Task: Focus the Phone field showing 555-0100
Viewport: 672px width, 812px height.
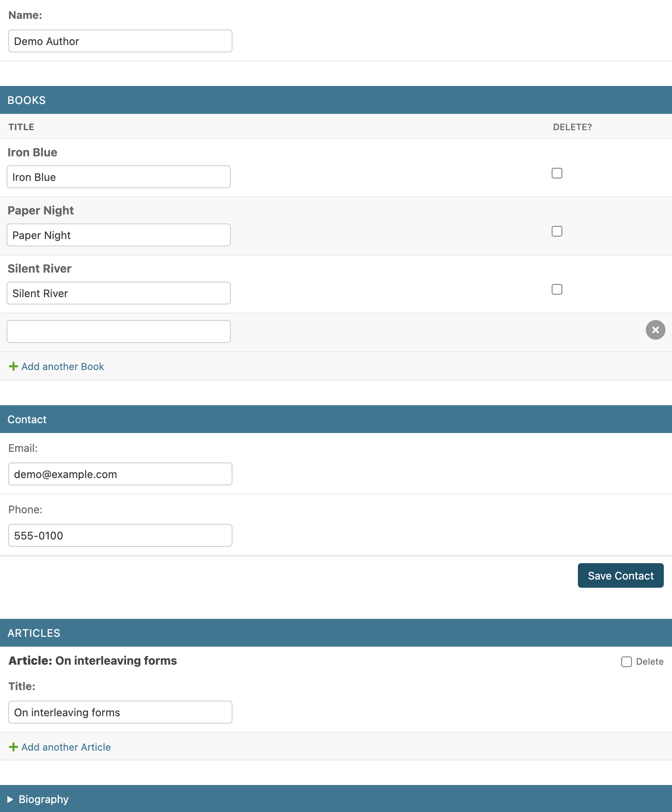Action: pyautogui.click(x=120, y=535)
